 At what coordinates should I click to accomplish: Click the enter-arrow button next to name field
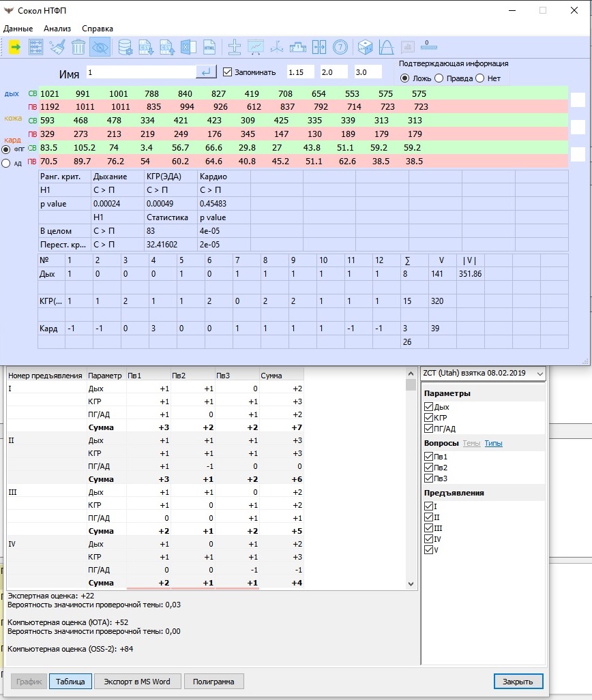tap(206, 72)
